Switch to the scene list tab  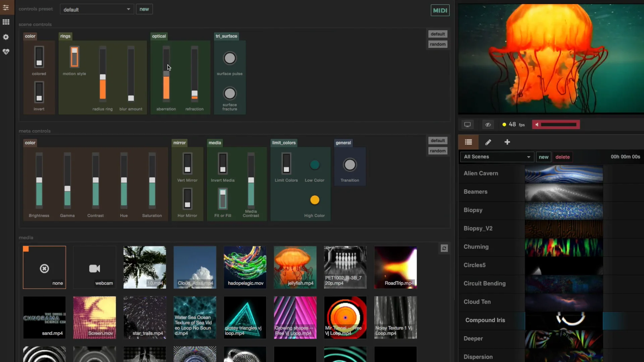pyautogui.click(x=468, y=142)
